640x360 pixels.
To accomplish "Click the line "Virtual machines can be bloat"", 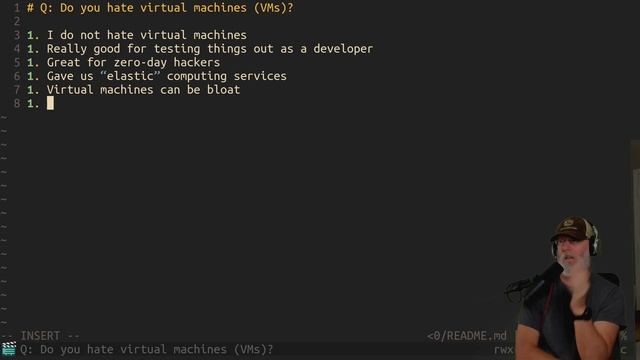I will click(143, 90).
